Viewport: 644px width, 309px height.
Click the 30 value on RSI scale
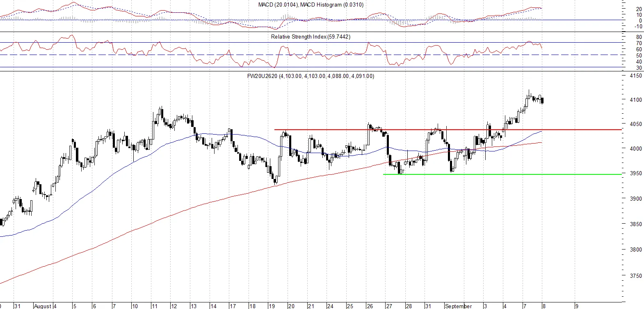tap(639, 68)
